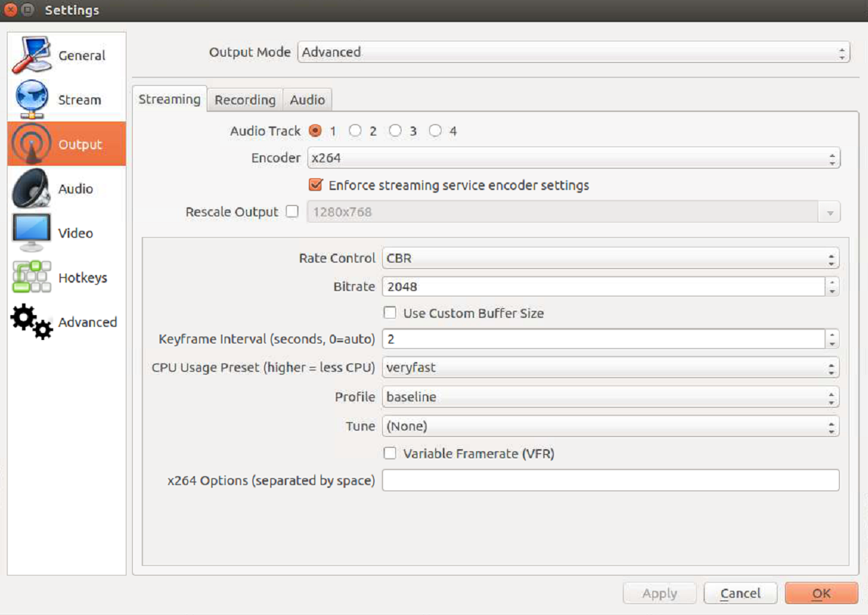Click the Keyframe Interval spinner arrows
868x615 pixels.
coord(832,339)
